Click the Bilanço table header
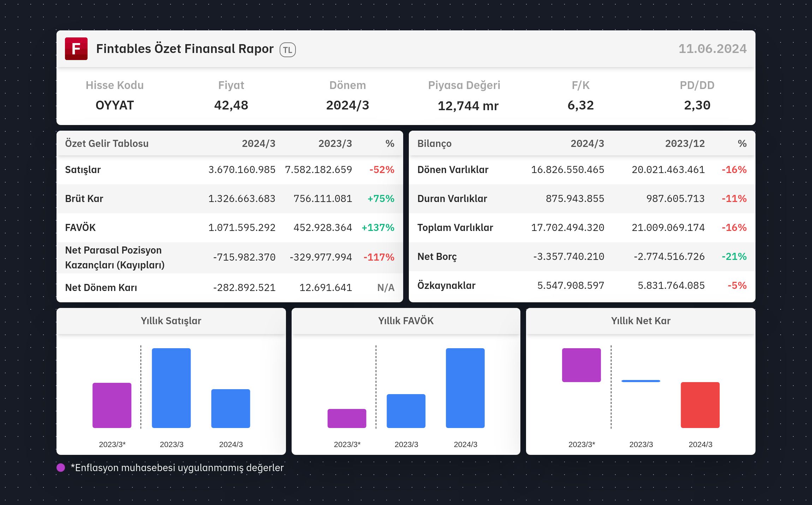Image resolution: width=812 pixels, height=505 pixels. tap(435, 143)
